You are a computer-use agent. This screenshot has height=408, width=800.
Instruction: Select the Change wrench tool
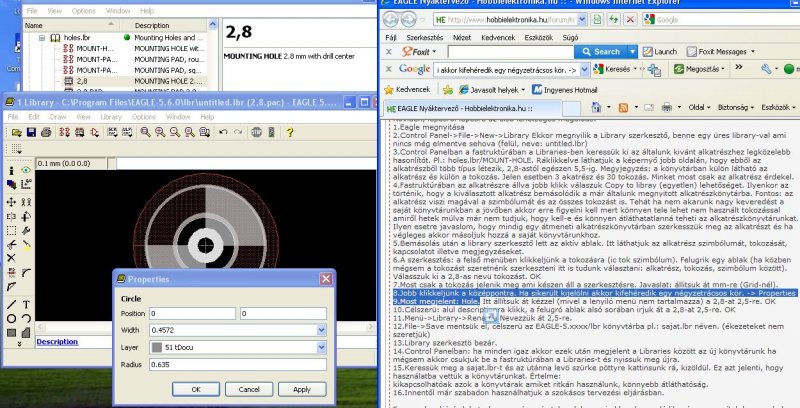click(x=26, y=231)
